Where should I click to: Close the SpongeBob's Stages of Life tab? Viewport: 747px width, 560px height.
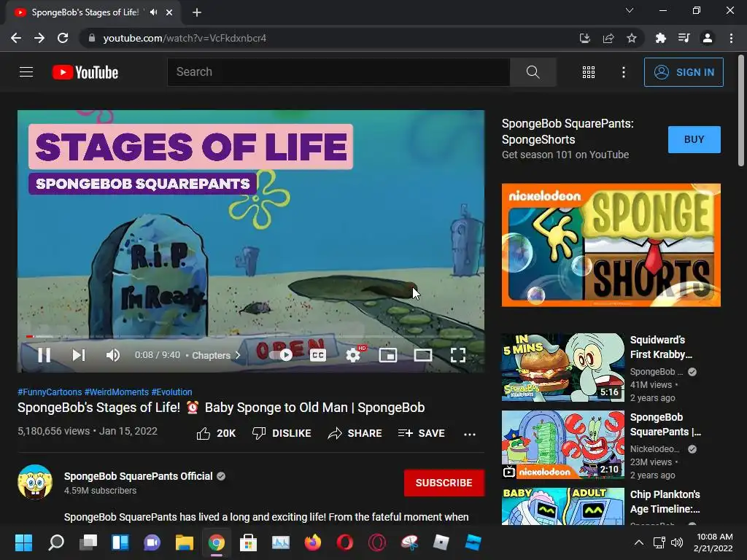click(169, 12)
